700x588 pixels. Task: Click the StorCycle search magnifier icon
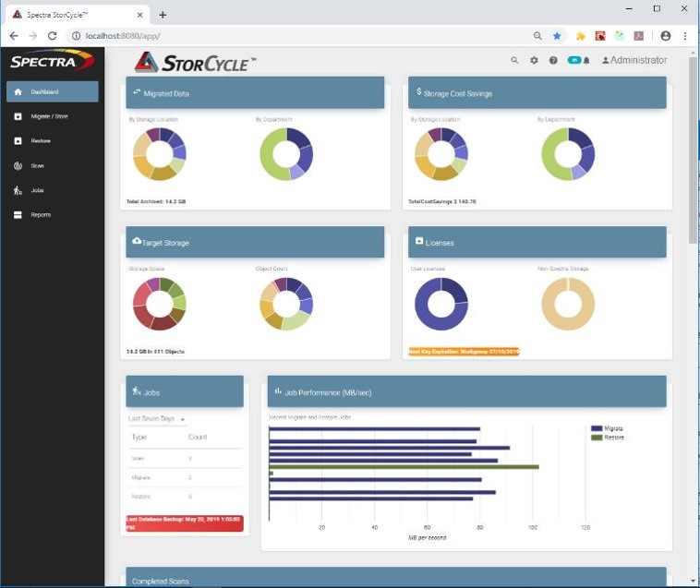coord(514,60)
